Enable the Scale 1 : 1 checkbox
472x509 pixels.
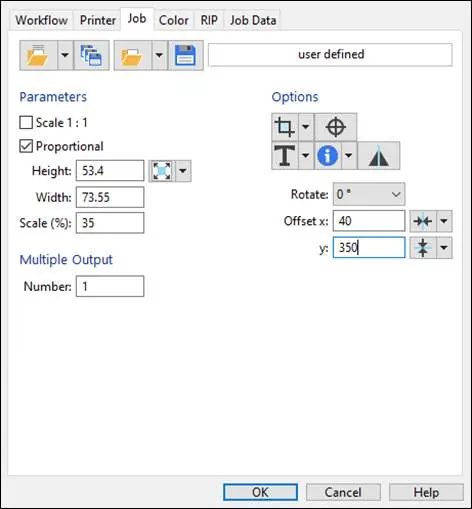coord(26,123)
